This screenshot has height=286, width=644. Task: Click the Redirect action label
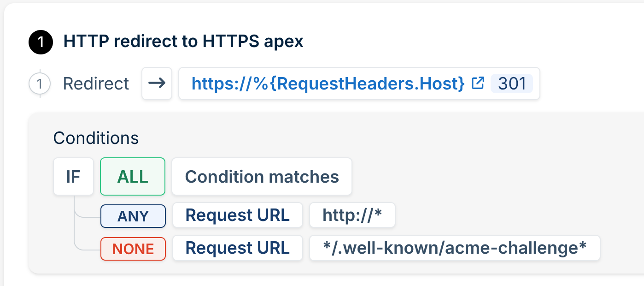pyautogui.click(x=96, y=84)
